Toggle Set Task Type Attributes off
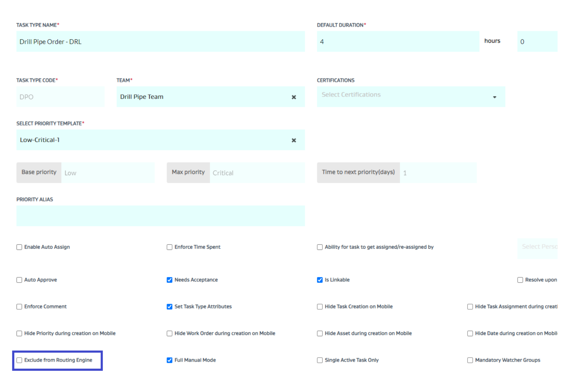This screenshot has height=392, width=563. click(169, 307)
